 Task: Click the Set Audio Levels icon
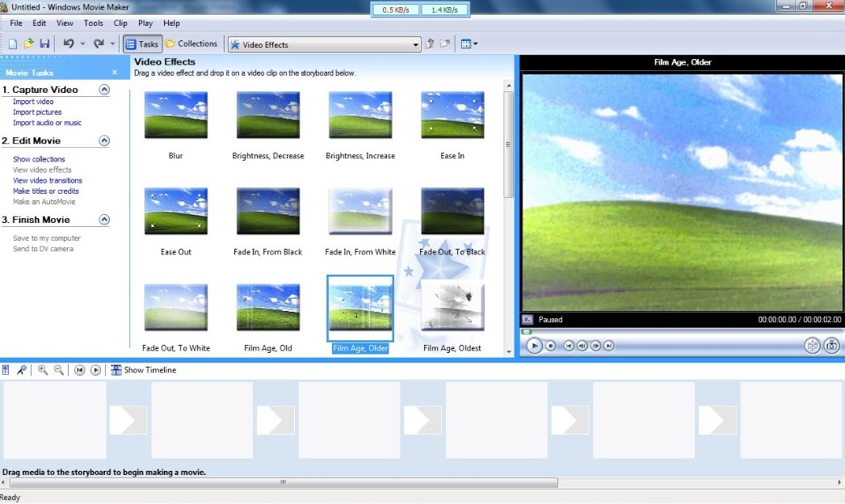6,370
